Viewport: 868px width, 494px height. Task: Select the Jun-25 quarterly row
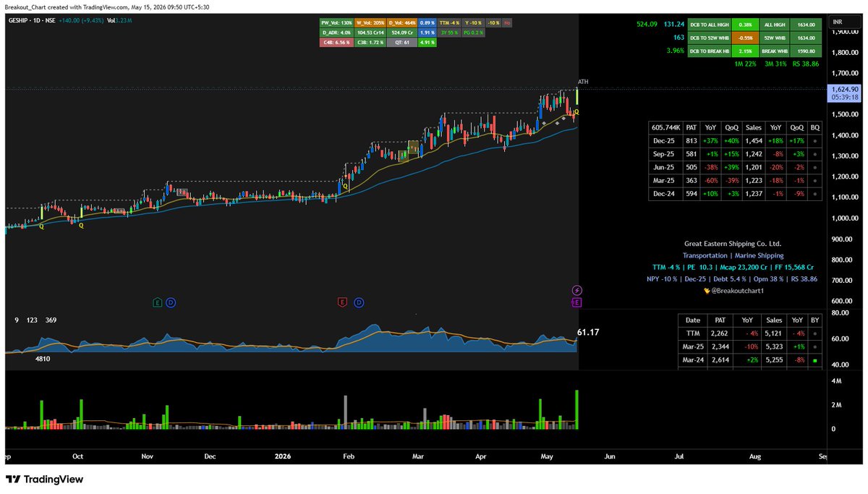[x=736, y=167]
